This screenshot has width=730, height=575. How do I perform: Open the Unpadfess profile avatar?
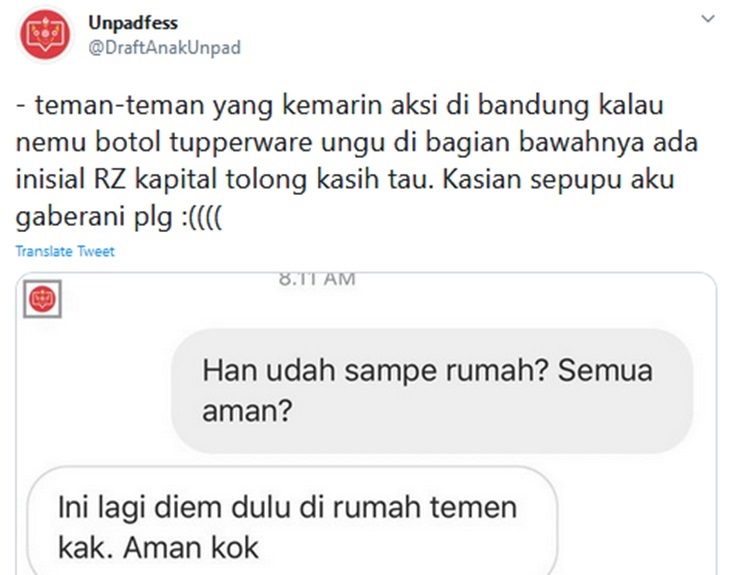[x=45, y=36]
